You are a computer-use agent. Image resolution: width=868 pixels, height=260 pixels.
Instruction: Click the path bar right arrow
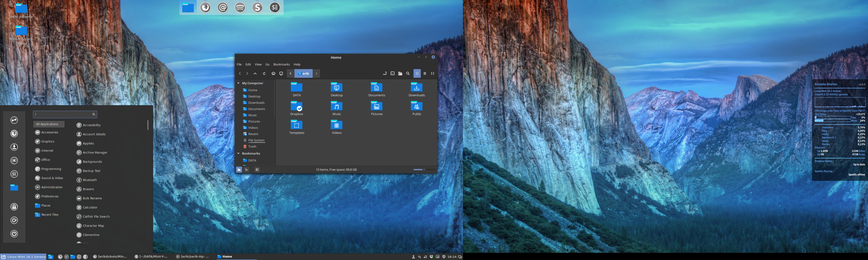click(x=316, y=73)
